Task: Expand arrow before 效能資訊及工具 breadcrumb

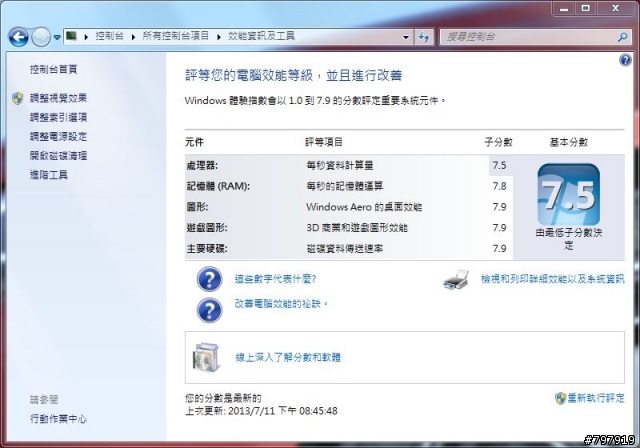Action: coord(219,37)
